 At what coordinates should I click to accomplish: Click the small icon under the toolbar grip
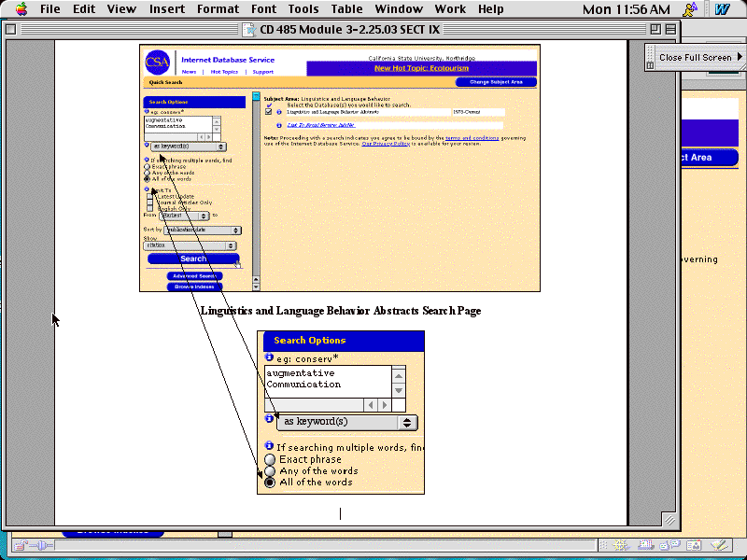coord(650,65)
